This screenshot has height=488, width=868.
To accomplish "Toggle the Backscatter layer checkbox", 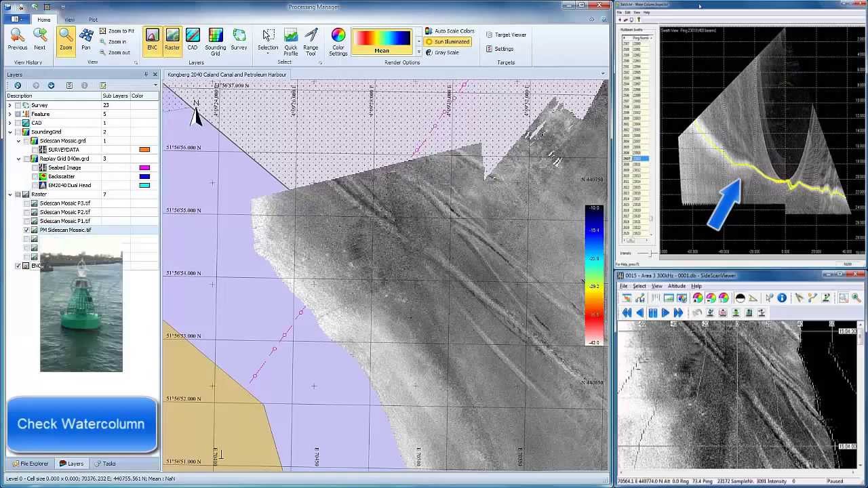I will pyautogui.click(x=35, y=176).
